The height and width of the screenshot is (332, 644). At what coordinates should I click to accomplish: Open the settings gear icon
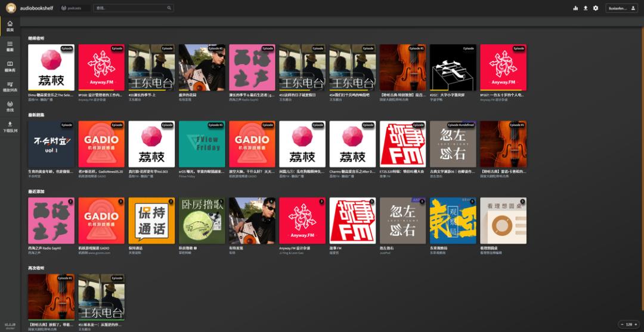596,8
